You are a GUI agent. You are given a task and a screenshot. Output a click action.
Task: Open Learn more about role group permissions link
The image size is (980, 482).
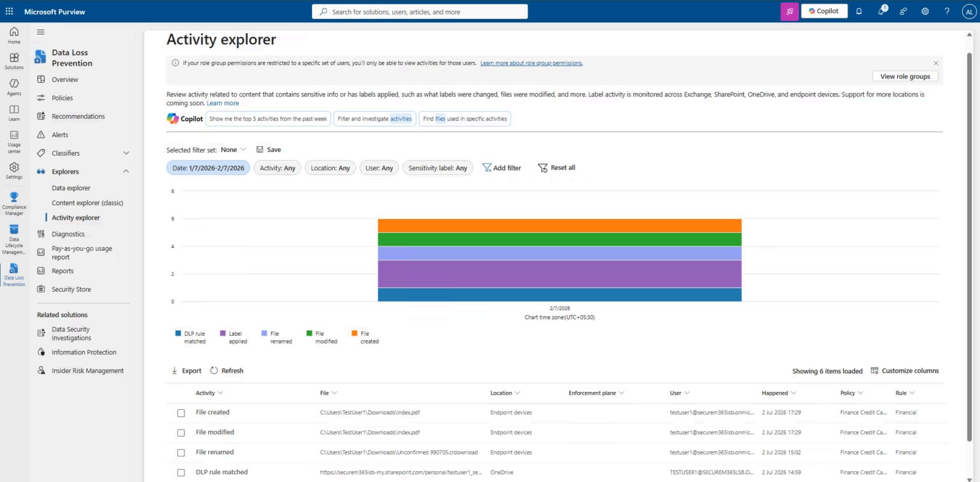[x=531, y=63]
